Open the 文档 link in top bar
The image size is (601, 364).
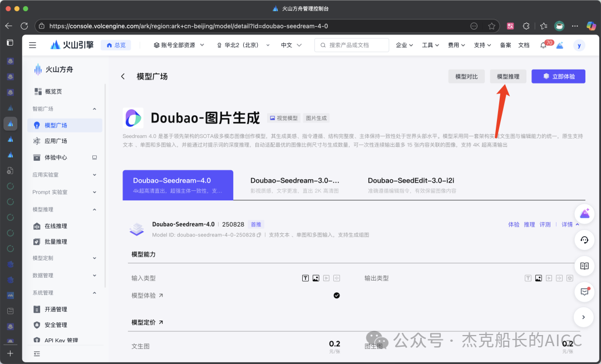click(524, 45)
